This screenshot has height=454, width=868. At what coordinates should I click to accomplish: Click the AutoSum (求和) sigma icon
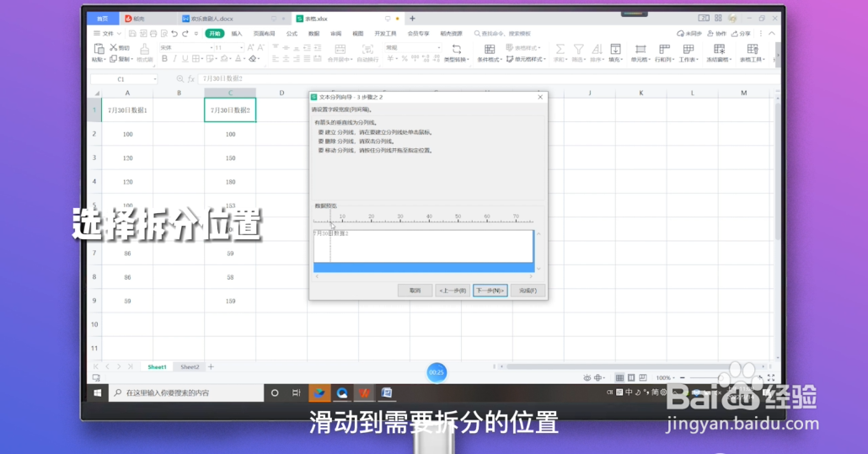tap(560, 49)
